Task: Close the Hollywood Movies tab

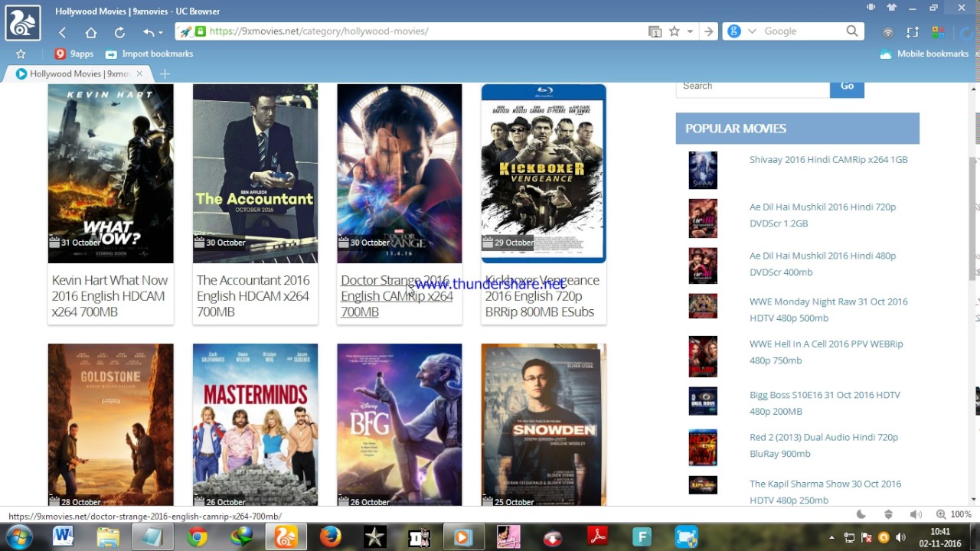Action: coord(139,73)
